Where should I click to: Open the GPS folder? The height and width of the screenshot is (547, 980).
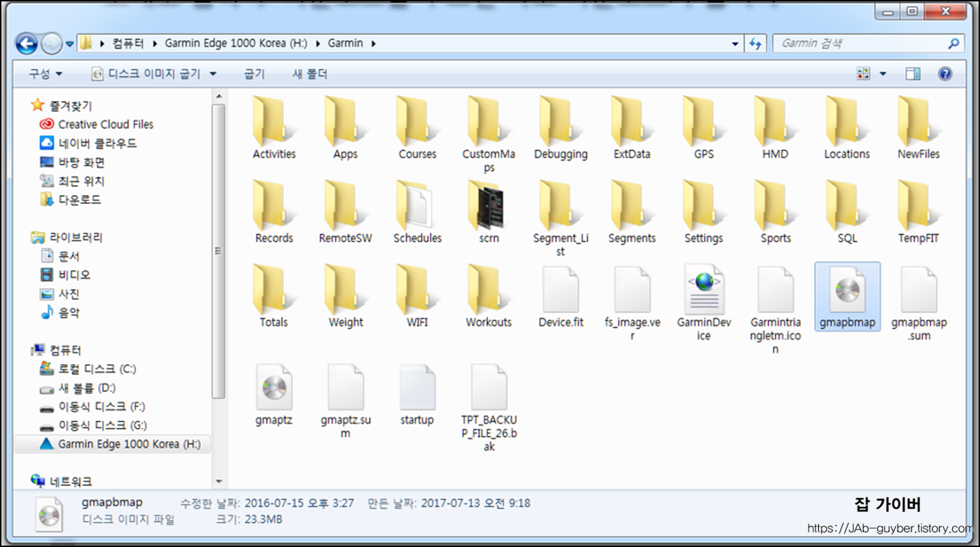pyautogui.click(x=704, y=129)
